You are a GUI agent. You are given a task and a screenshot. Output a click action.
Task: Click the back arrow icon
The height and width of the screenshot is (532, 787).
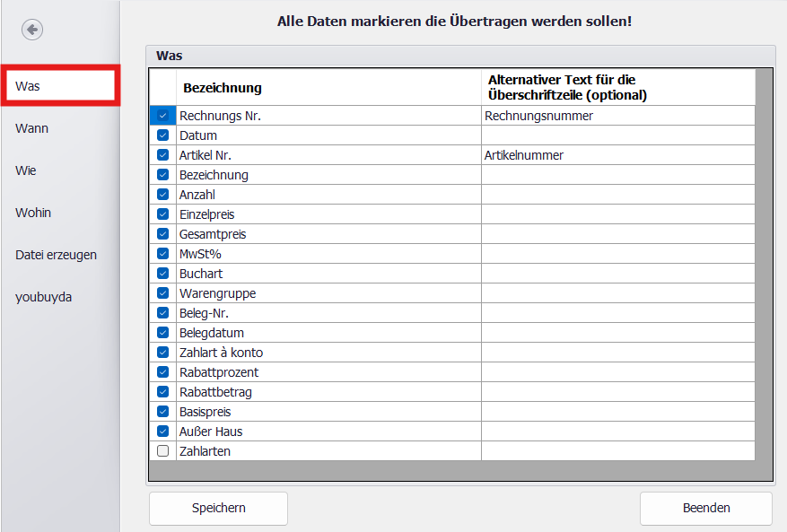click(x=32, y=31)
